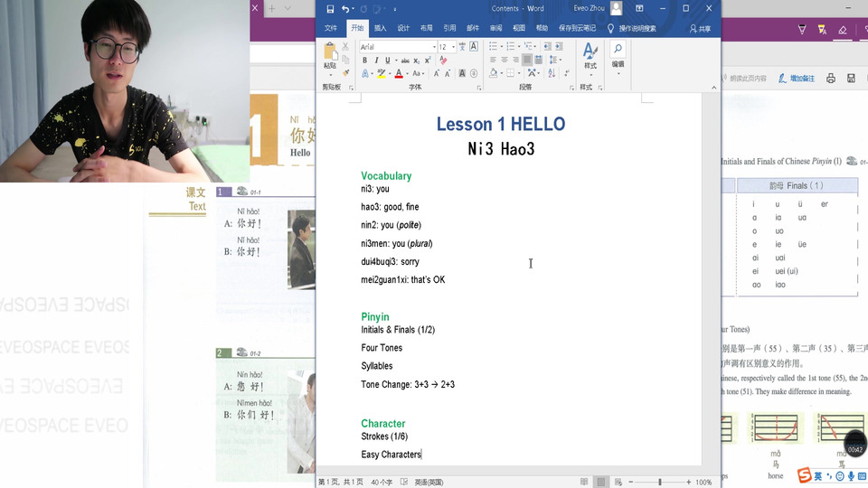Switch to Web Layout view icon
The height and width of the screenshot is (488, 868).
point(618,482)
